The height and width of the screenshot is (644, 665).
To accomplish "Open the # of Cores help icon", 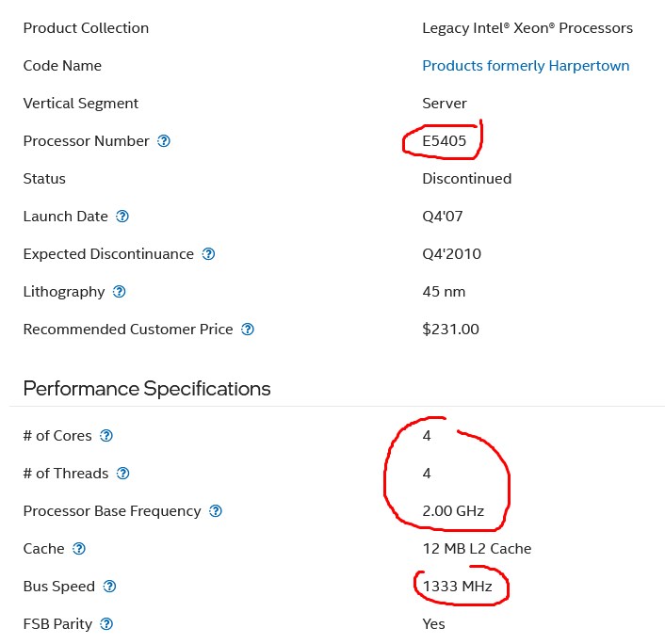I will click(x=106, y=435).
